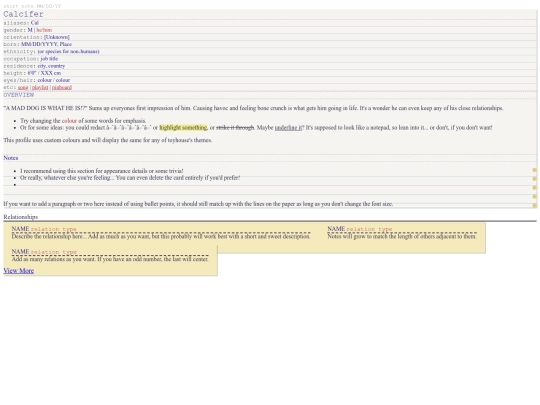
Task: Click 'or species for non-humans' text
Action: [x=69, y=52]
